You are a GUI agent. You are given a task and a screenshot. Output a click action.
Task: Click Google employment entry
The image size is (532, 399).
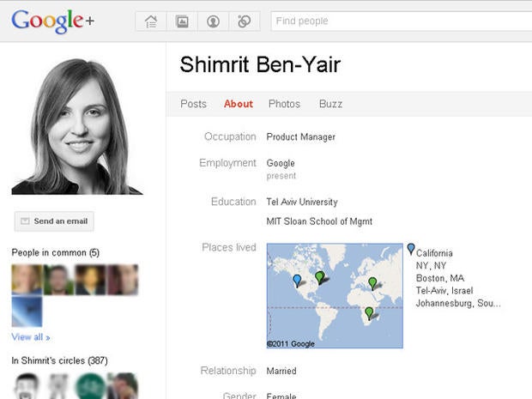(x=281, y=163)
